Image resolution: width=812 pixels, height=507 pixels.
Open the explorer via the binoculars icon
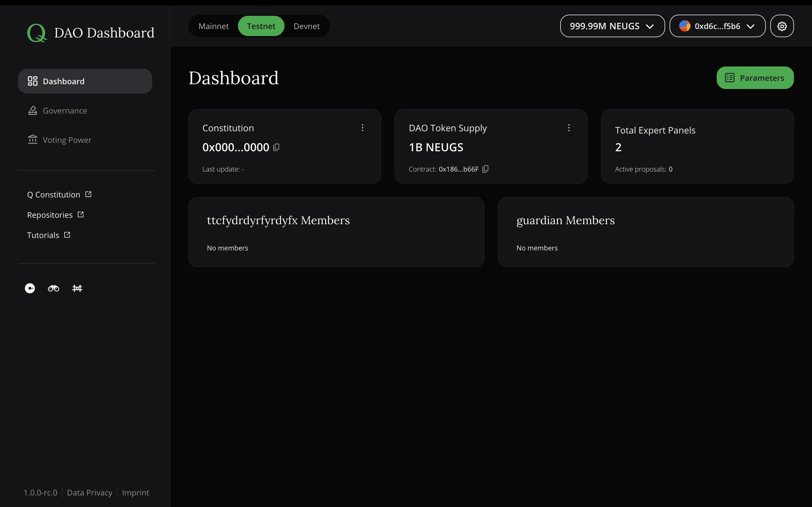click(53, 288)
